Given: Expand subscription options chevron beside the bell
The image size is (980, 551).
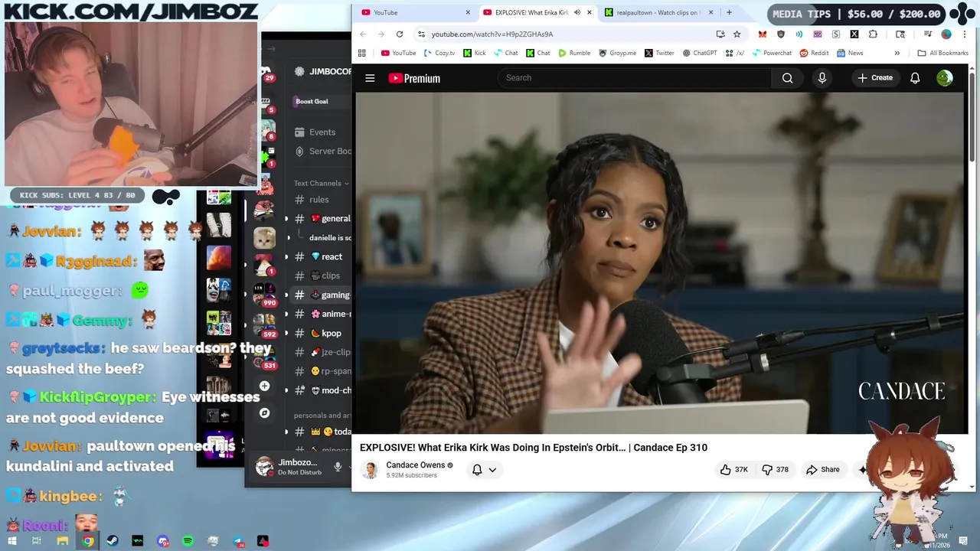Looking at the screenshot, I should (492, 470).
